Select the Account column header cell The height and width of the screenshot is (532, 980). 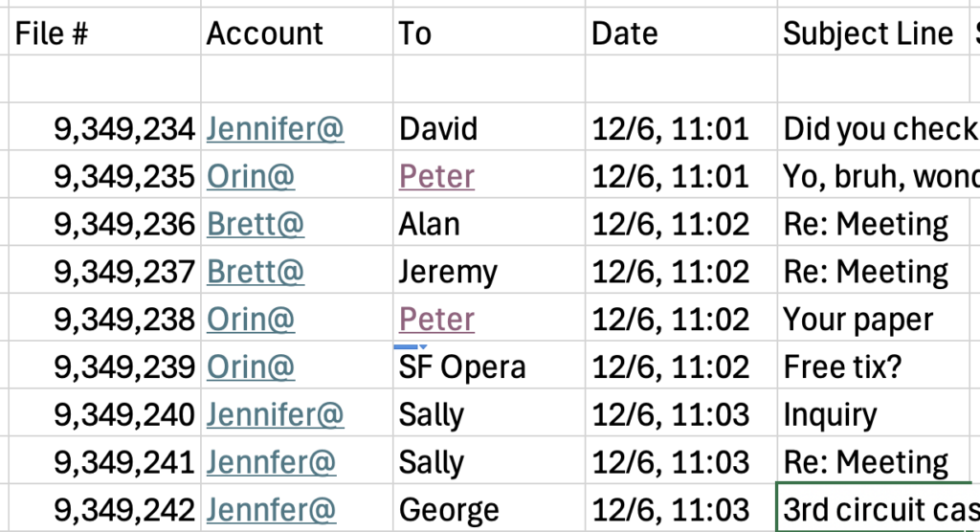tap(297, 34)
